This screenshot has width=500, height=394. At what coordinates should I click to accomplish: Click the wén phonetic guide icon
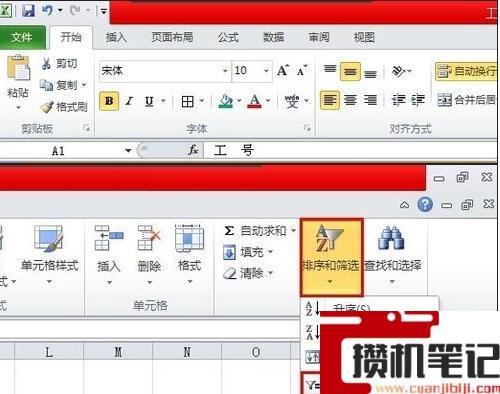pyautogui.click(x=292, y=101)
